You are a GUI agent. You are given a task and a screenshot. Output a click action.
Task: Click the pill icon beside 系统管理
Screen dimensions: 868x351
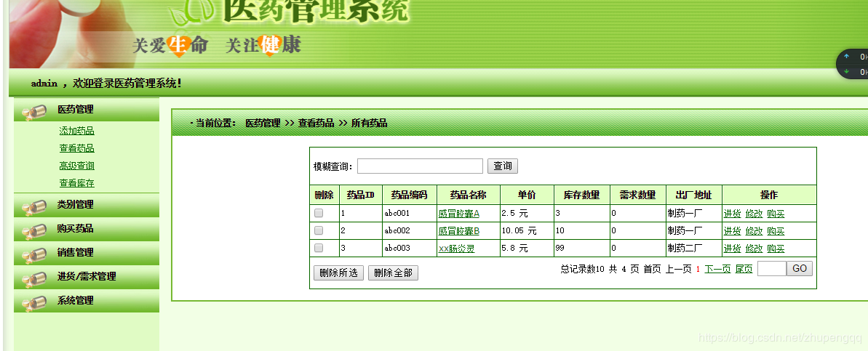34,303
